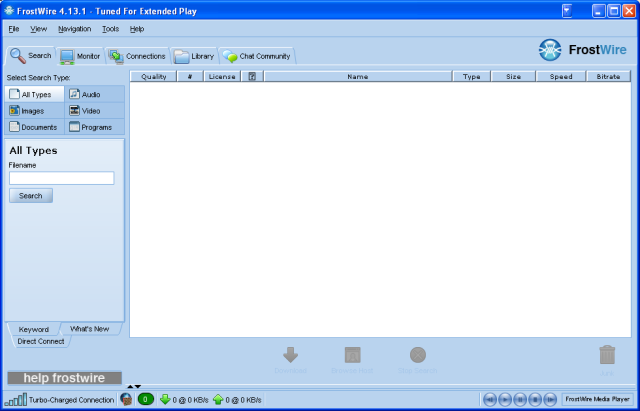Click the help frostwire banner

(x=64, y=378)
